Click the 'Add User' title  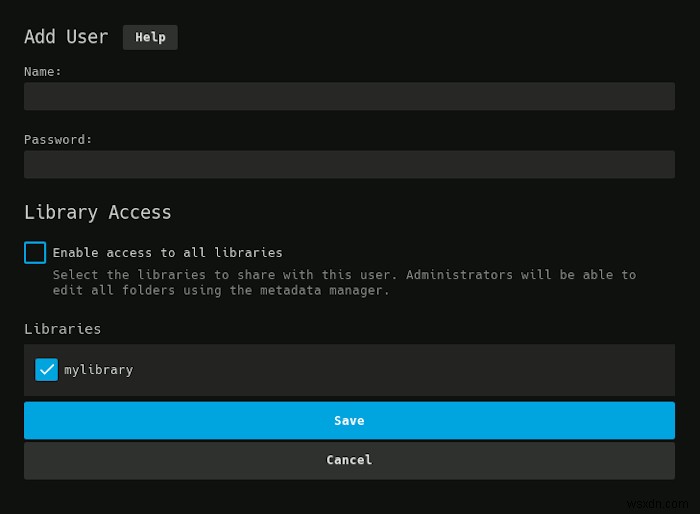[66, 37]
